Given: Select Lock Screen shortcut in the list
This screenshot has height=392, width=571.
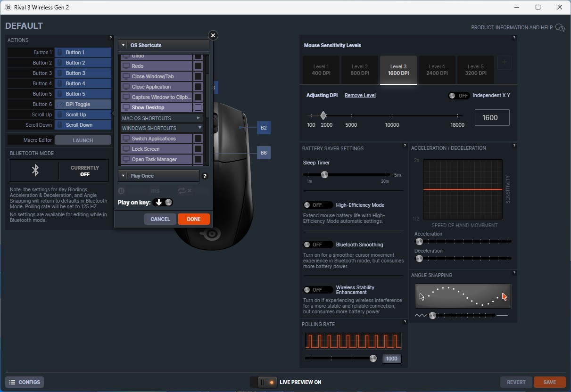Looking at the screenshot, I should [156, 149].
